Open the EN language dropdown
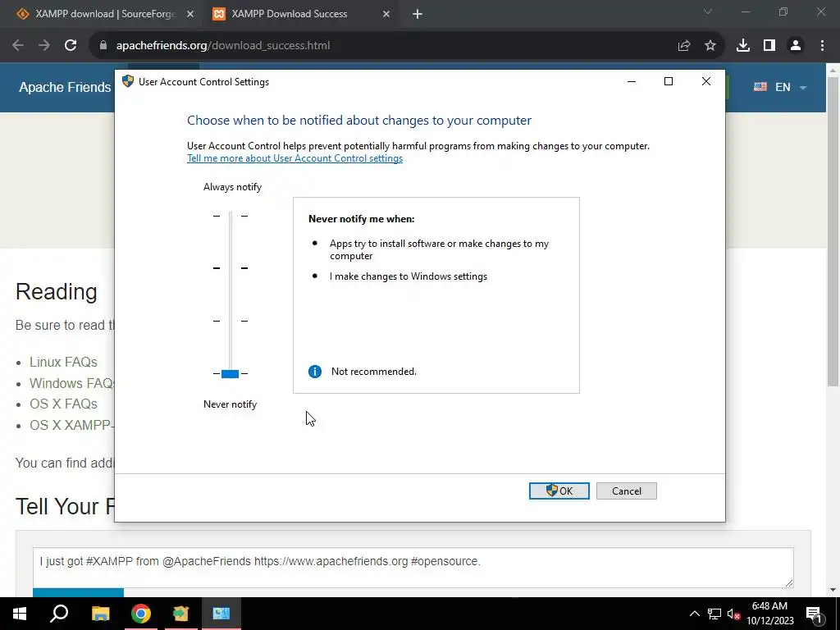The image size is (840, 630). (780, 87)
